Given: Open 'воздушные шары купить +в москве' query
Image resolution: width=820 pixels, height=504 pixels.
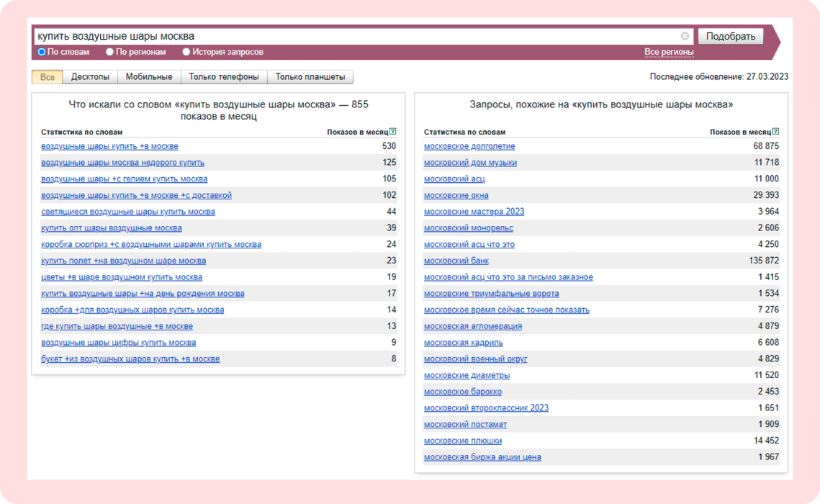Looking at the screenshot, I should tap(110, 146).
